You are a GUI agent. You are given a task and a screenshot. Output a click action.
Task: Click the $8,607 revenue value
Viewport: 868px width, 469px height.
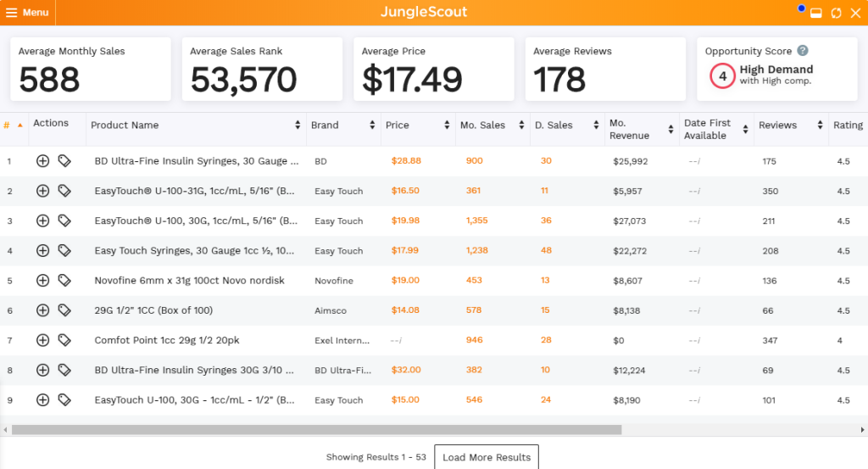coord(628,281)
